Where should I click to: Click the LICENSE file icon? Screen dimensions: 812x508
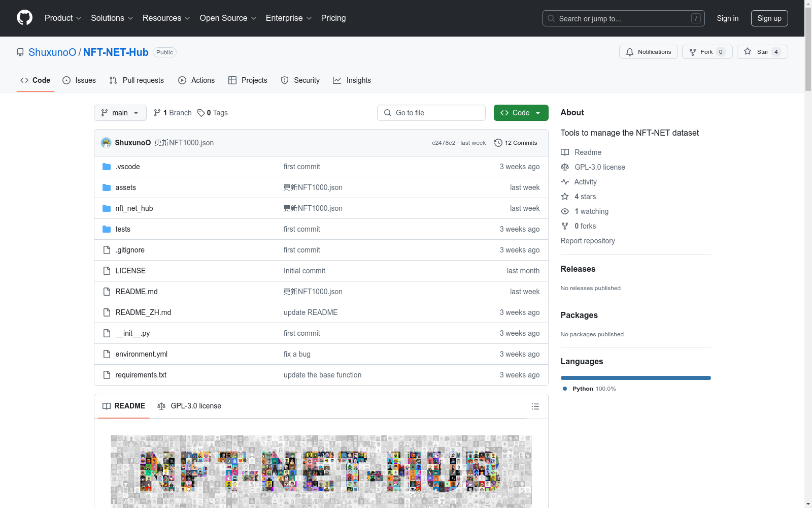click(107, 271)
